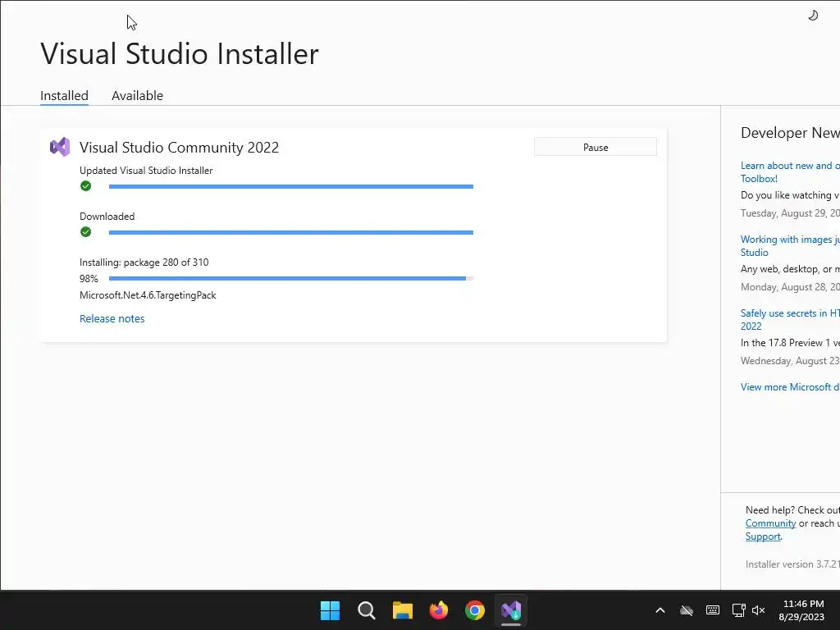This screenshot has height=630, width=840.
Task: Click the 'Updated Visual Studio Installer' label
Action: point(146,171)
